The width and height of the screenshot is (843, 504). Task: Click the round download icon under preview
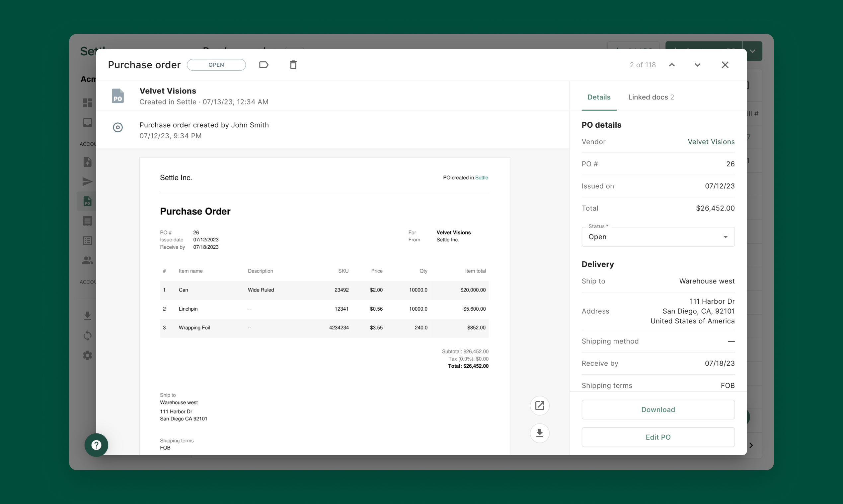pos(539,433)
